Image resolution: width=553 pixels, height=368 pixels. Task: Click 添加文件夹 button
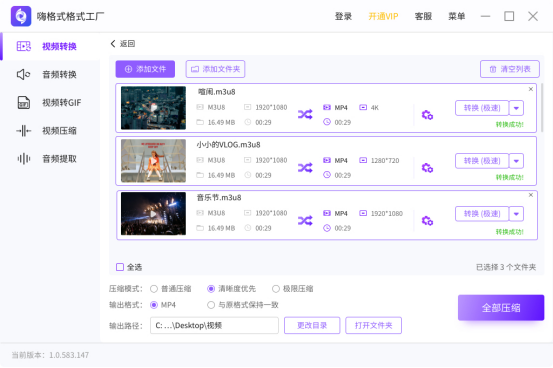tap(215, 69)
